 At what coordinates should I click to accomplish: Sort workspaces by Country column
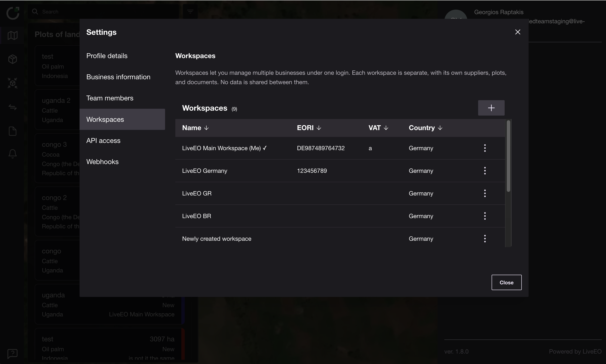(x=425, y=128)
